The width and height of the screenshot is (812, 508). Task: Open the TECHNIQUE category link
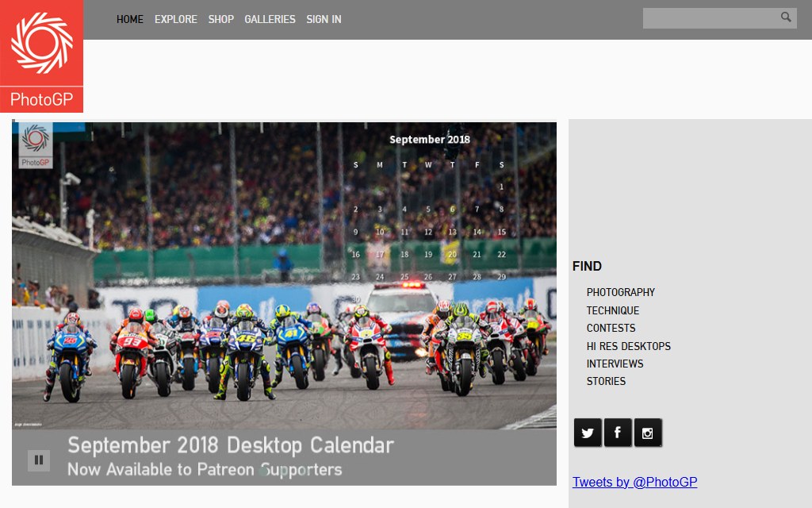pyautogui.click(x=613, y=310)
